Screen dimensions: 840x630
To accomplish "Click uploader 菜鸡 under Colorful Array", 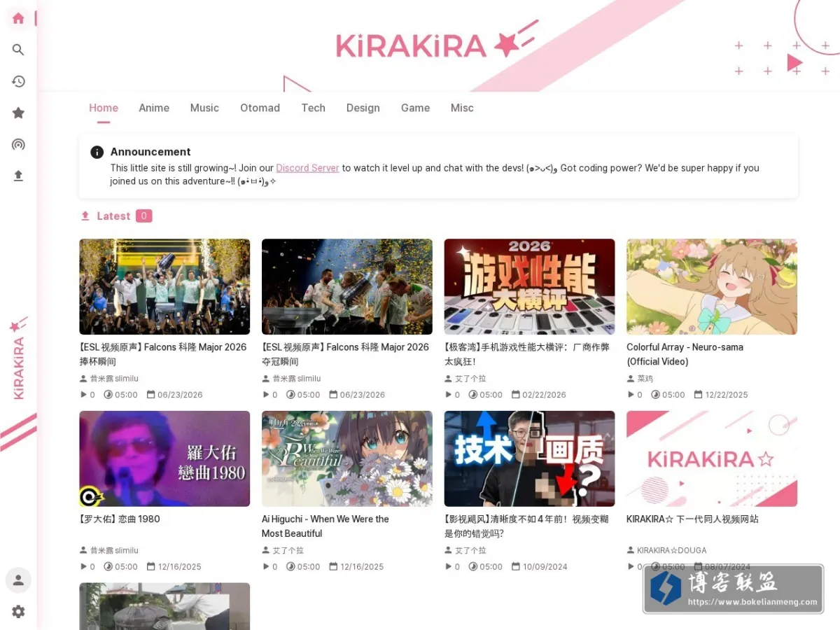I will pyautogui.click(x=645, y=379).
